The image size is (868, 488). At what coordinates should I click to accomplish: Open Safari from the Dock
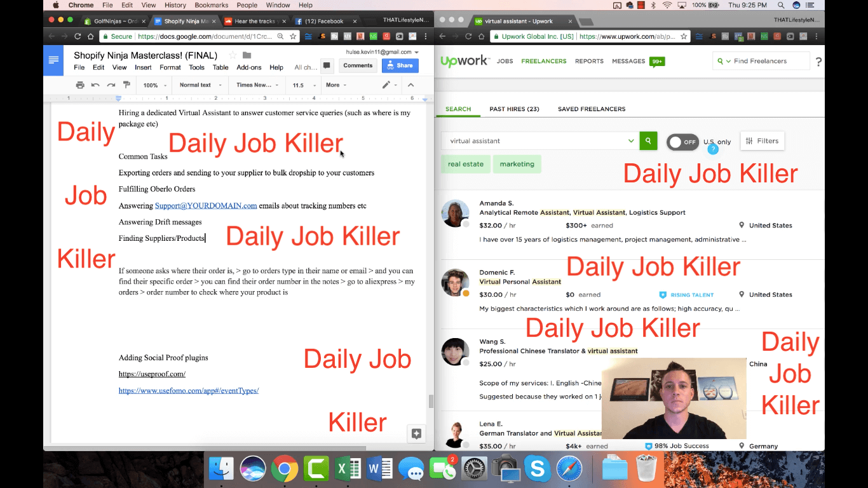569,470
